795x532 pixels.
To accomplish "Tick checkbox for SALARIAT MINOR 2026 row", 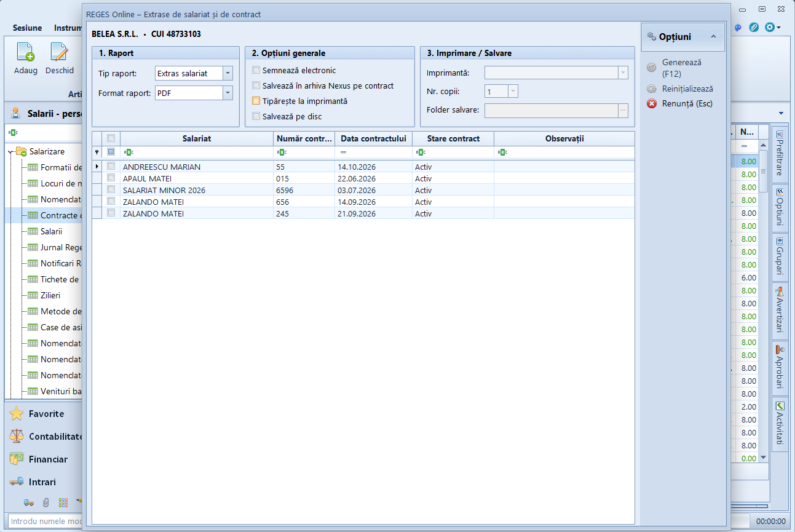I will [x=111, y=189].
